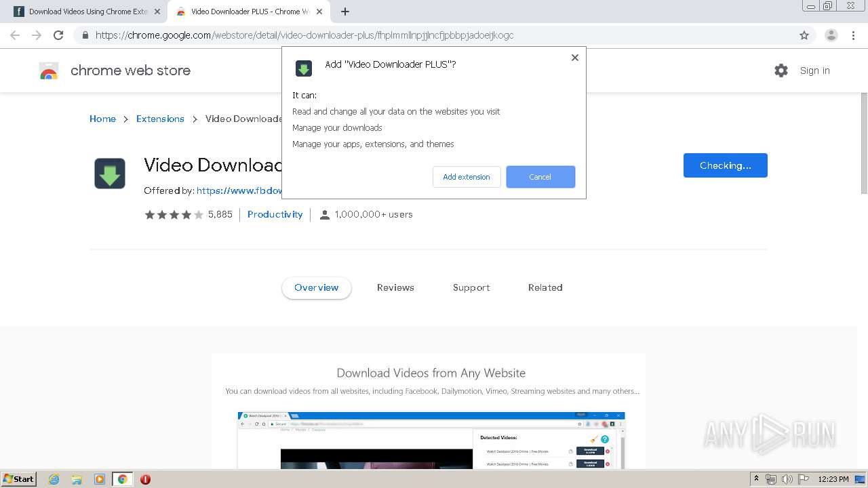The image size is (868, 488).
Task: Click the Video Downloader extension icon
Action: [110, 174]
